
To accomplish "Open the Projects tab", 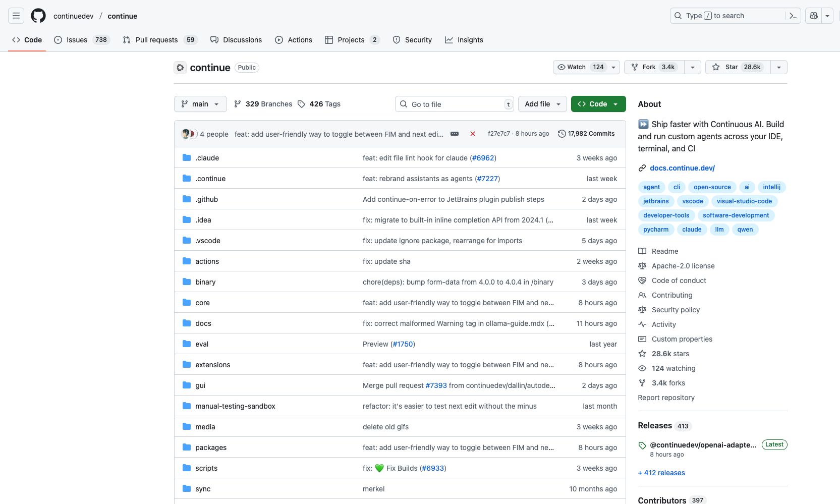I will pos(352,40).
